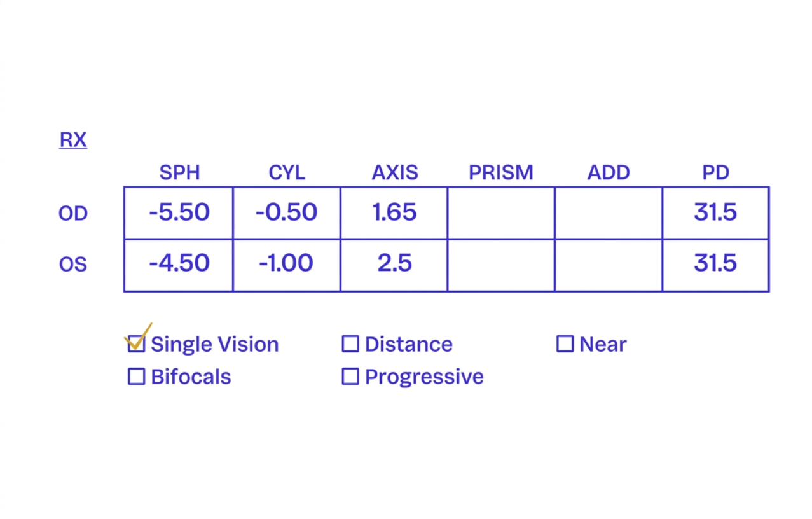This screenshot has height=519, width=812.
Task: Click the OD CYL value -0.50
Action: point(287,213)
